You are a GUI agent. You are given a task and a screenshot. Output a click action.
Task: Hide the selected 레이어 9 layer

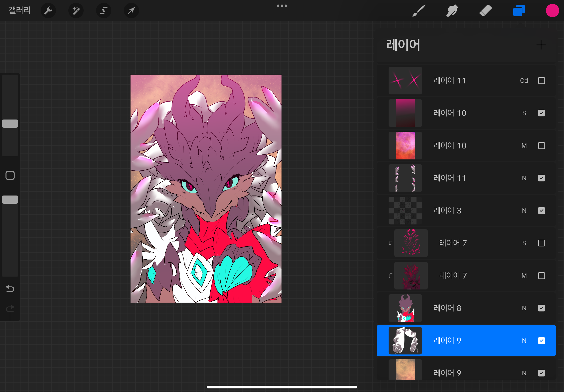click(x=541, y=341)
